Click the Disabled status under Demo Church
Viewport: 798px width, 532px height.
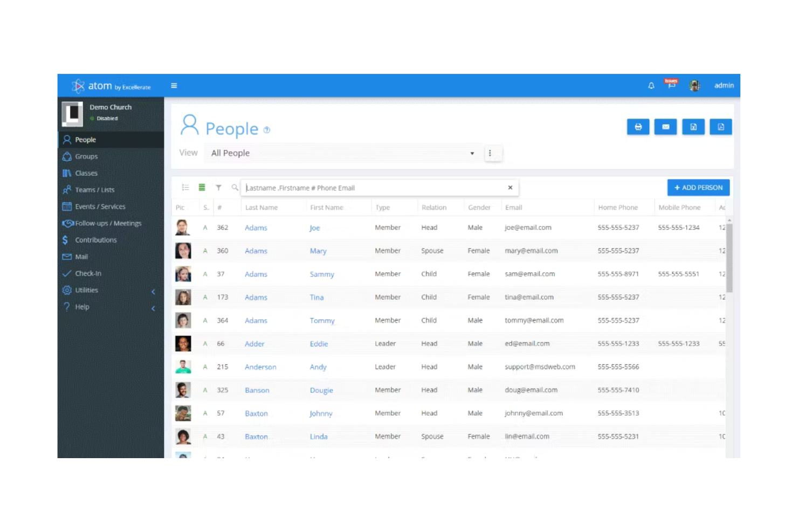point(107,119)
